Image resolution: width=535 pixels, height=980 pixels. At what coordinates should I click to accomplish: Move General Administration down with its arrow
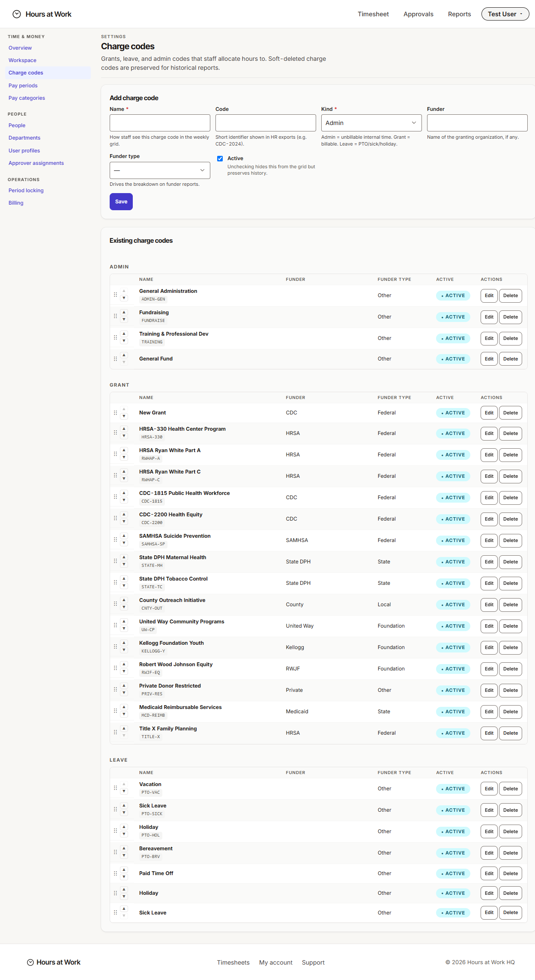click(124, 298)
